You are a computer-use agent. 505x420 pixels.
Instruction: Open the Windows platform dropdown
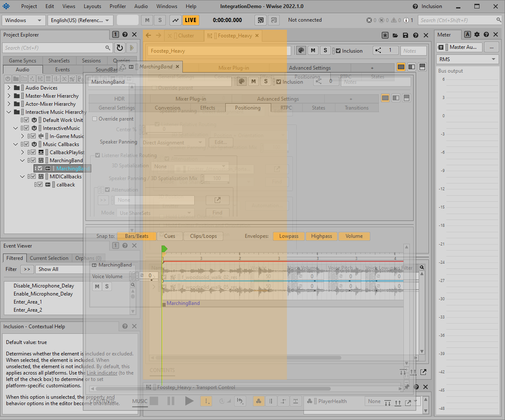pyautogui.click(x=23, y=20)
